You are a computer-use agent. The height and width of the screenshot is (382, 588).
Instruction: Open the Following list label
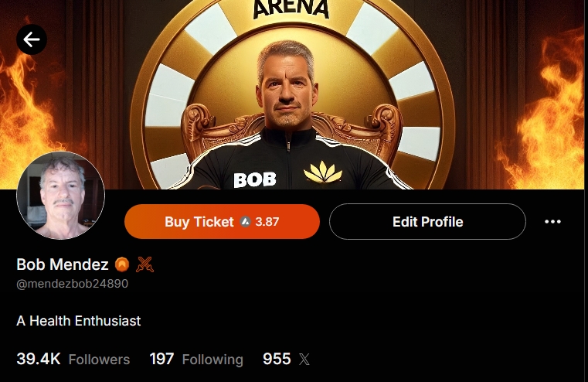[x=212, y=360]
